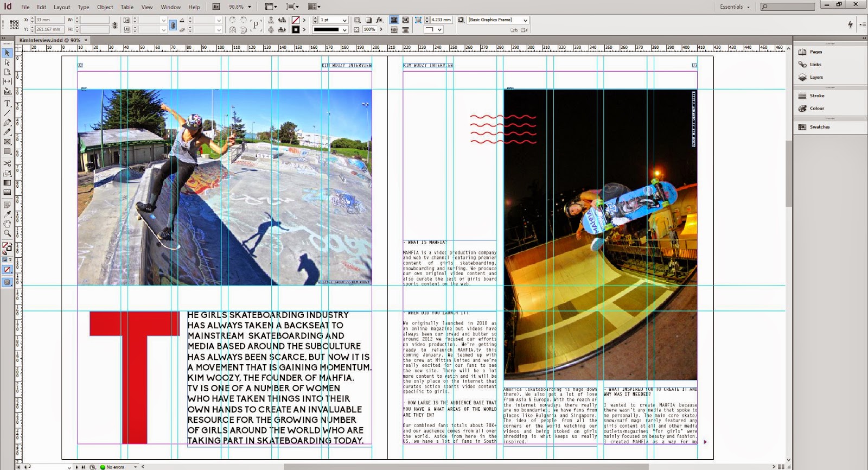Select the Gradient Feather tool
The image size is (868, 470).
(8, 192)
